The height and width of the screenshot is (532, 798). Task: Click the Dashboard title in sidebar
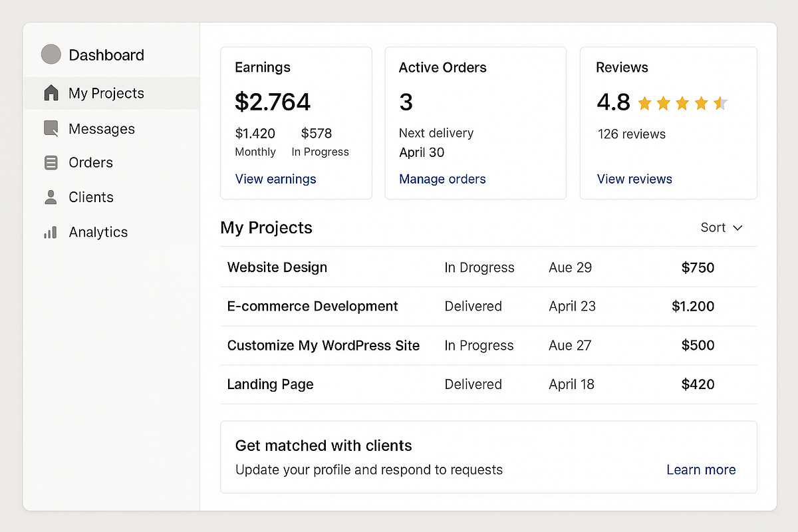point(106,55)
